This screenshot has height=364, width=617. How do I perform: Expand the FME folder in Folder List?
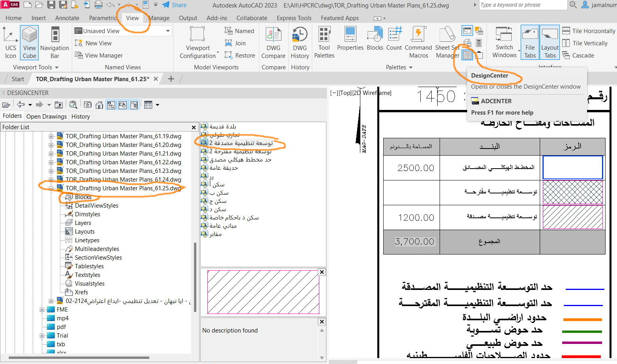[x=43, y=309]
